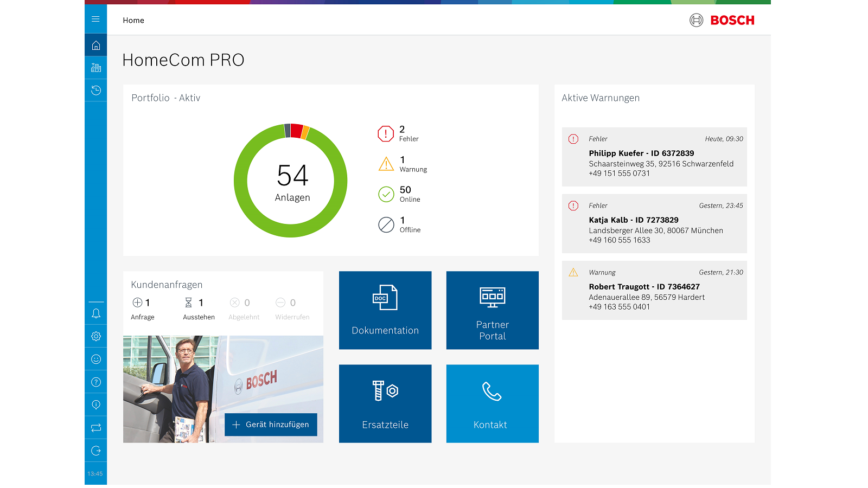The width and height of the screenshot is (868, 488).
Task: Click the green Online check icon
Action: [386, 194]
